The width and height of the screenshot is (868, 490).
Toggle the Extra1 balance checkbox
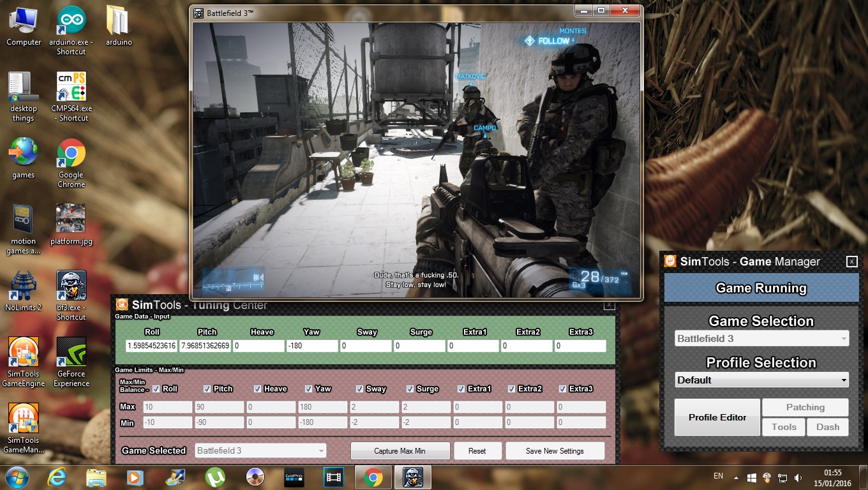click(x=461, y=389)
